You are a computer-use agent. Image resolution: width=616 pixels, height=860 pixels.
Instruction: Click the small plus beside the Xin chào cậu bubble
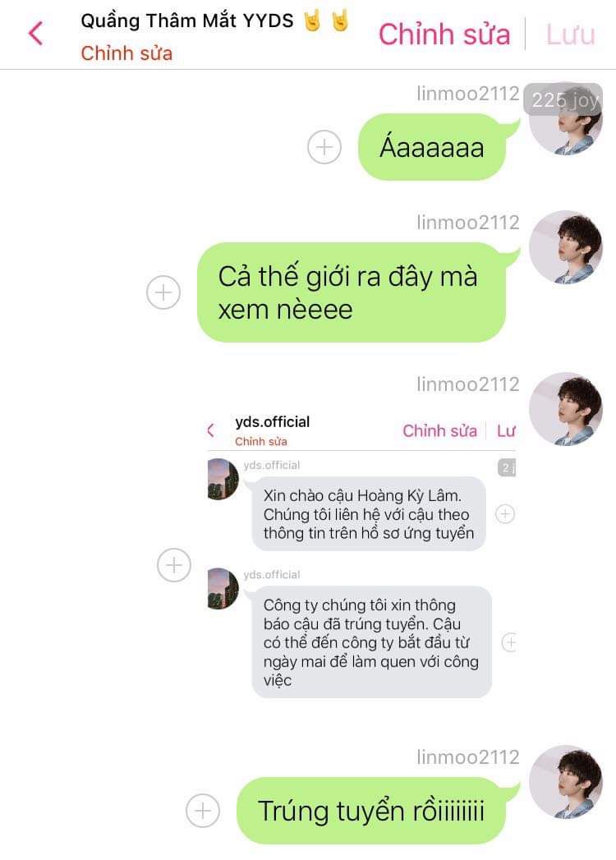(x=505, y=514)
